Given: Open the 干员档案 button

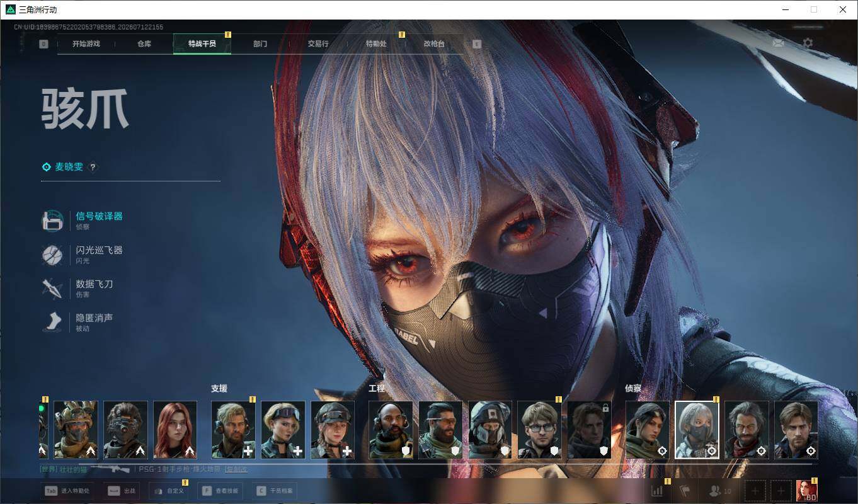Looking at the screenshot, I should coord(275,491).
